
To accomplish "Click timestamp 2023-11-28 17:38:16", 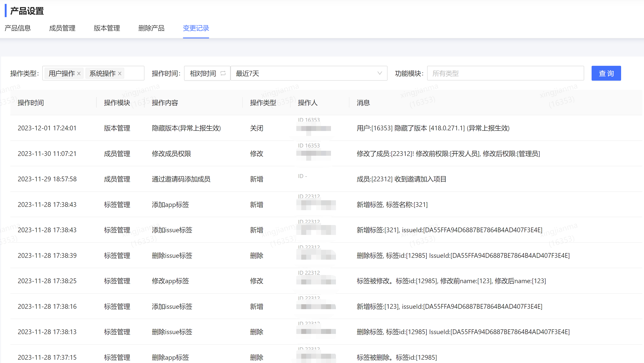I will 47,306.
